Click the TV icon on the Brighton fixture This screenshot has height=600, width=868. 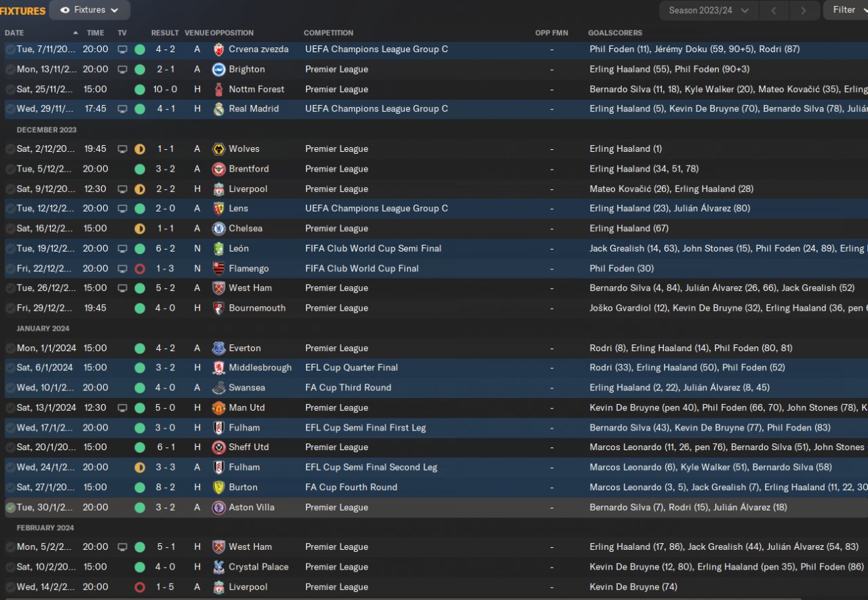[122, 69]
